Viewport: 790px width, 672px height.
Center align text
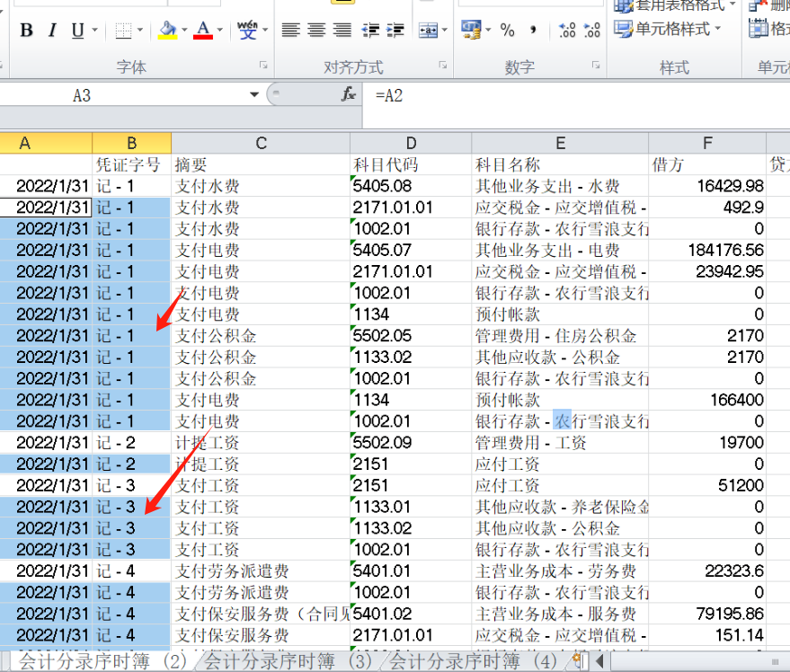(x=316, y=31)
